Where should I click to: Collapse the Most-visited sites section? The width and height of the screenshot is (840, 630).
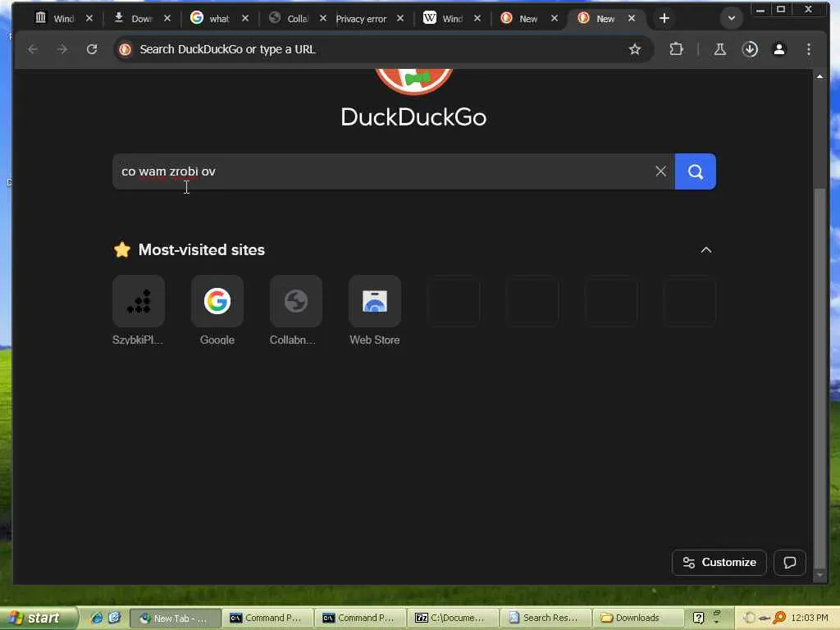706,250
